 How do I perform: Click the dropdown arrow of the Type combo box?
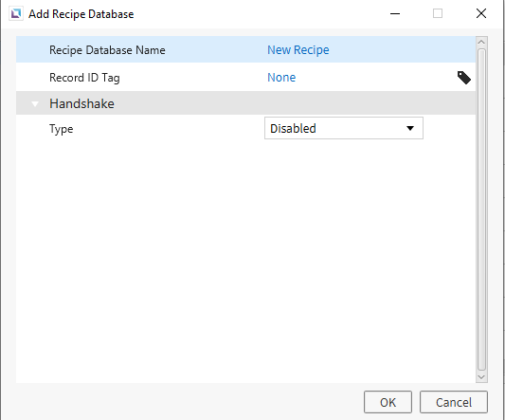pos(410,128)
